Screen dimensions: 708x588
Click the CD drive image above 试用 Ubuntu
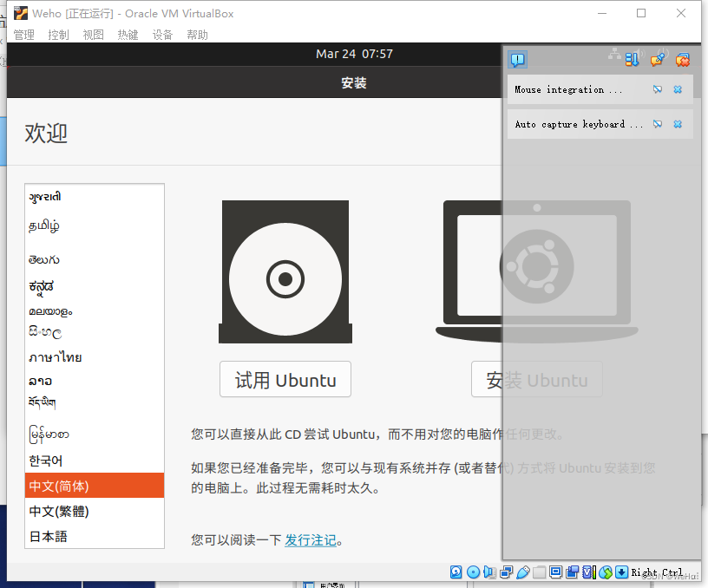[x=285, y=271]
